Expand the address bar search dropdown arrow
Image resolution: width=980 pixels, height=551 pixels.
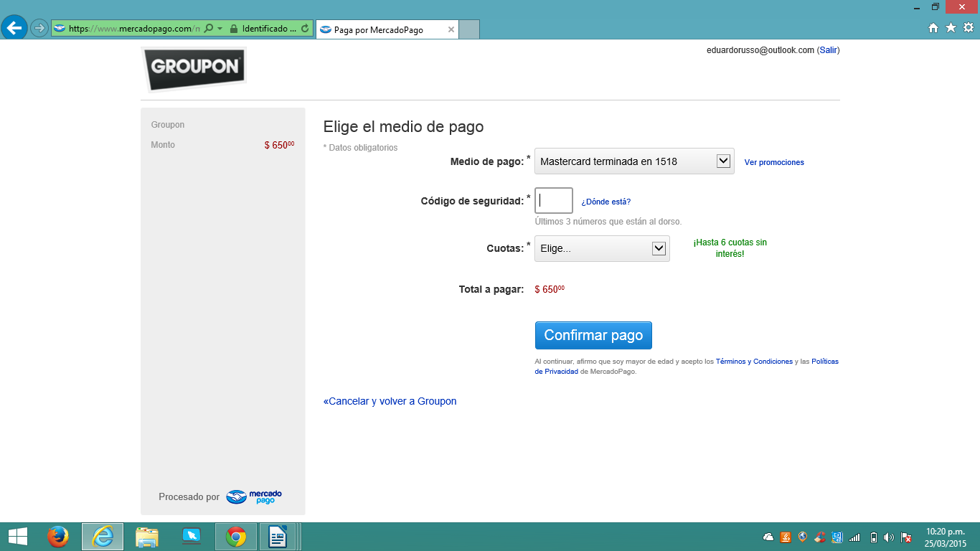[220, 29]
